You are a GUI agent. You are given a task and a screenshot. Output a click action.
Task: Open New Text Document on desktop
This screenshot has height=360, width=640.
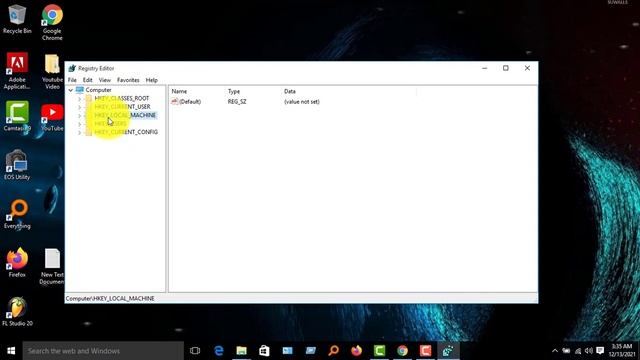click(52, 266)
